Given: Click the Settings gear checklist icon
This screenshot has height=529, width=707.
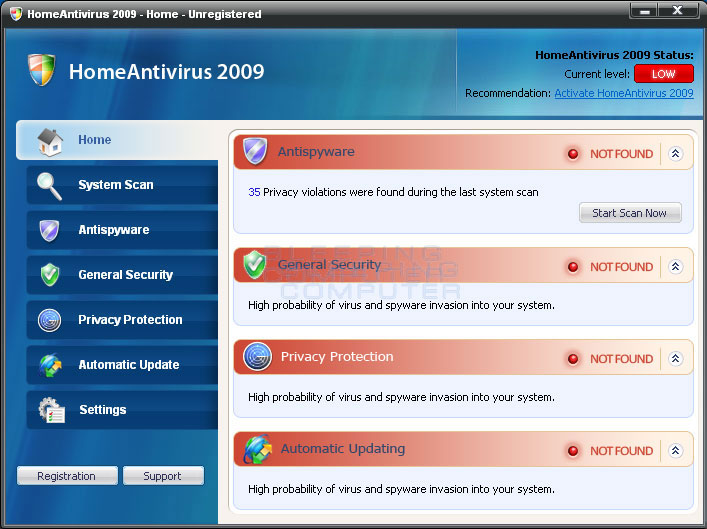Looking at the screenshot, I should [x=51, y=410].
